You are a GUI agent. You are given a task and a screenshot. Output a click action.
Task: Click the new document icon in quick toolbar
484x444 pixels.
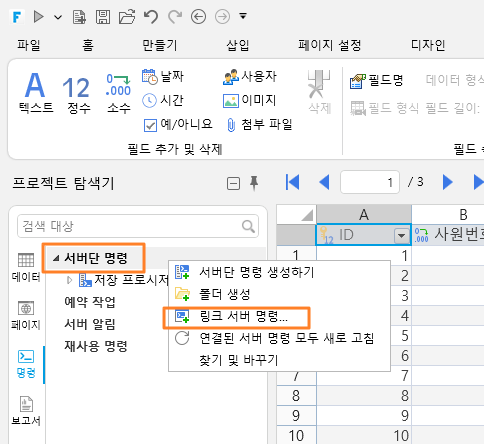(x=79, y=17)
